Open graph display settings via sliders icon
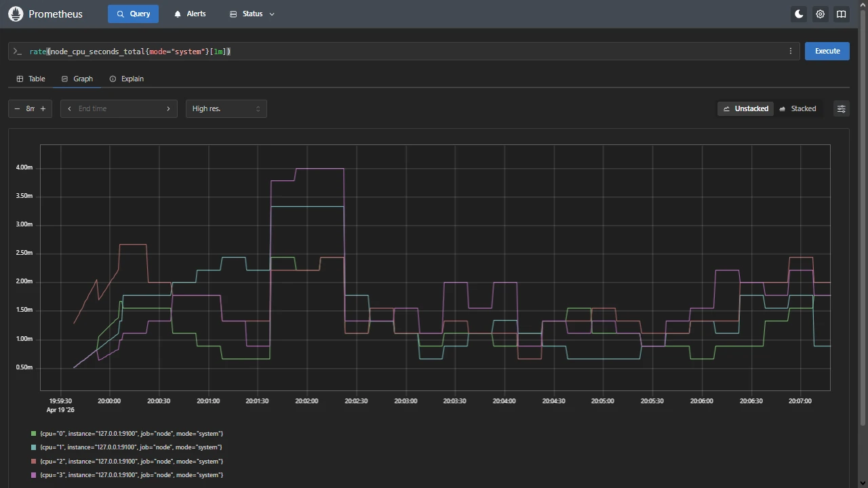 841,108
